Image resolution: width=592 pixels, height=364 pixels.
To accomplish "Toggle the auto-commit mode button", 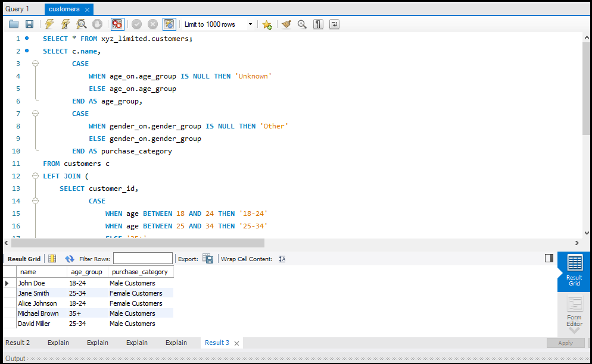I will pos(169,24).
